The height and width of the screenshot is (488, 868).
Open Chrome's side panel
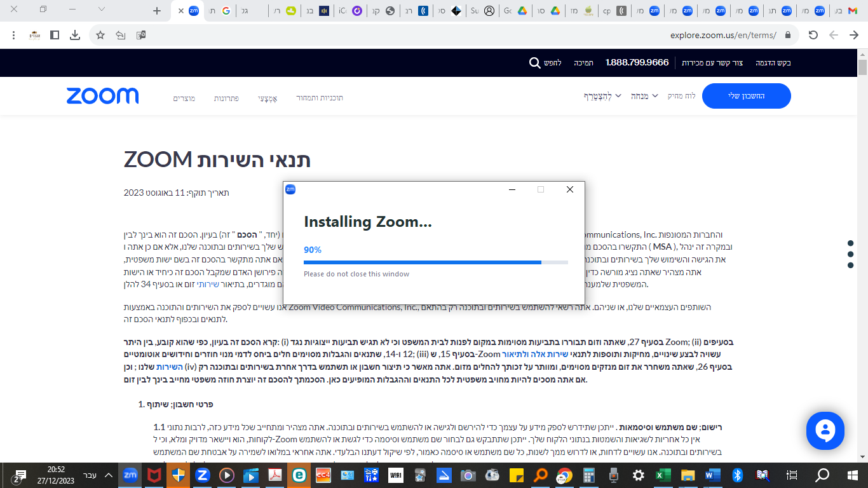click(x=55, y=35)
